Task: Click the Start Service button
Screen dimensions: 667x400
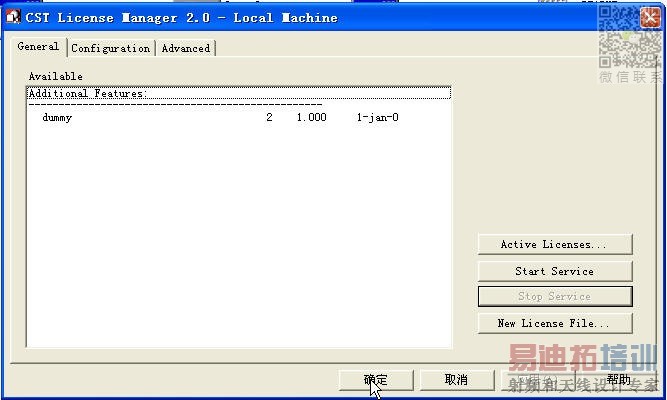Action: point(555,271)
